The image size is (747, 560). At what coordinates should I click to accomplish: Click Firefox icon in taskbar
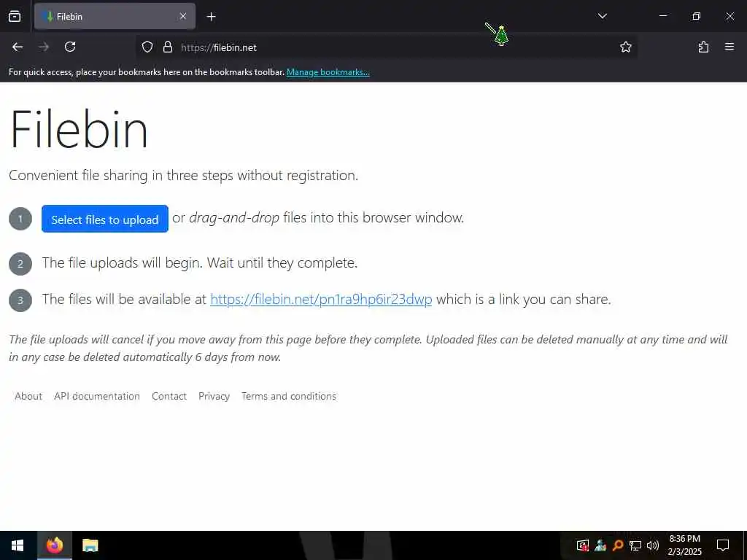point(55,545)
